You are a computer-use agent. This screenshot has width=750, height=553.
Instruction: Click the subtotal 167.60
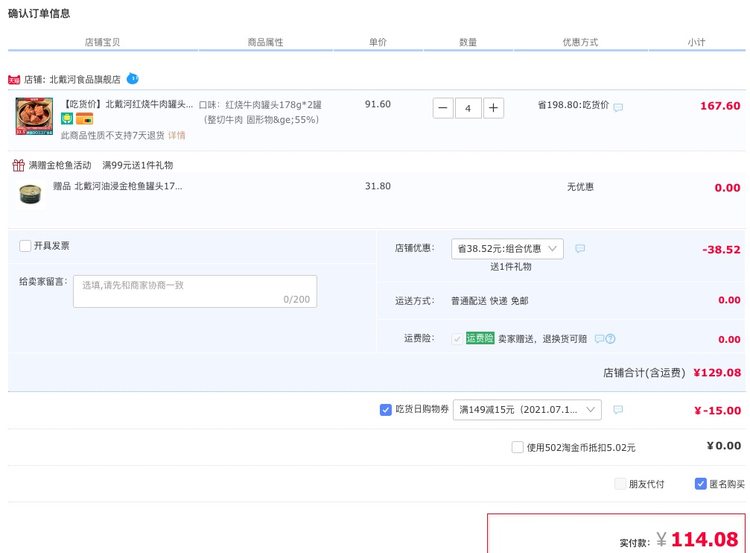pyautogui.click(x=720, y=106)
